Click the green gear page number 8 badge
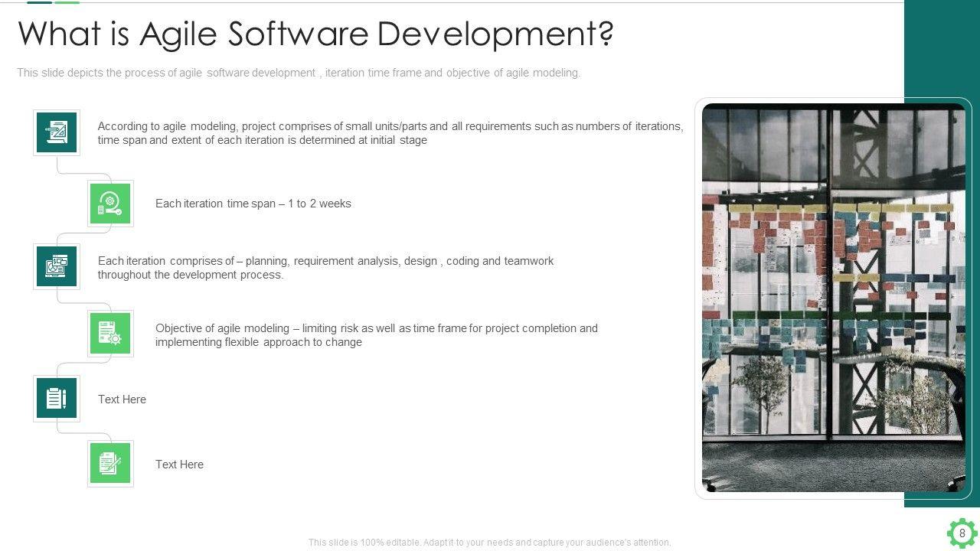The image size is (980, 551). point(962,533)
